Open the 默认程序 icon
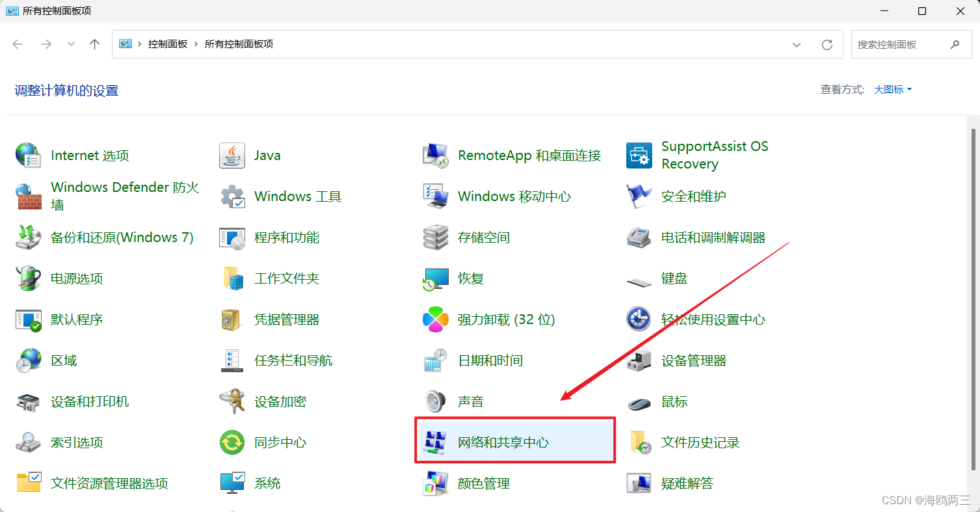980x512 pixels. pos(28,319)
